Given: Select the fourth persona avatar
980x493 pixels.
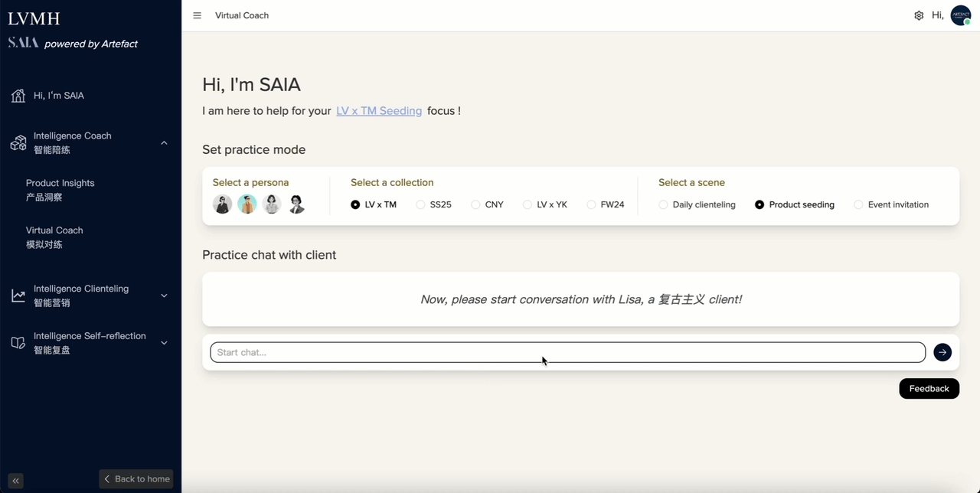Looking at the screenshot, I should (296, 204).
